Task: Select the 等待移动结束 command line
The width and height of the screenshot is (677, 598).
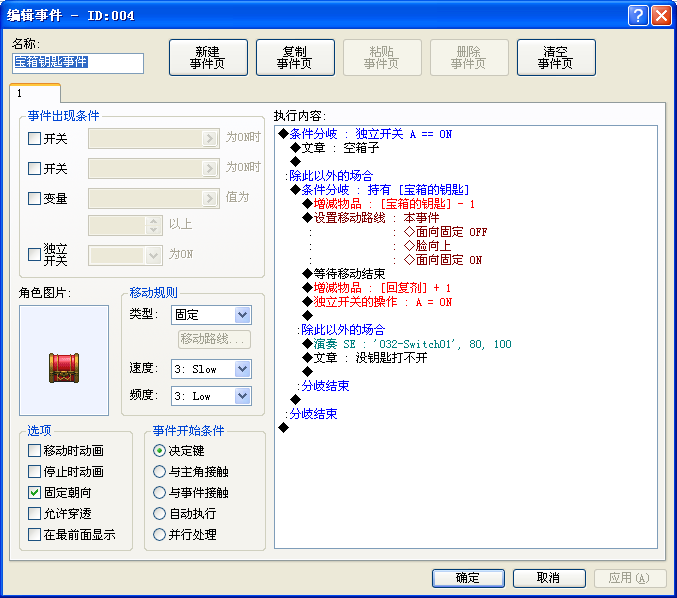Action: [x=344, y=274]
